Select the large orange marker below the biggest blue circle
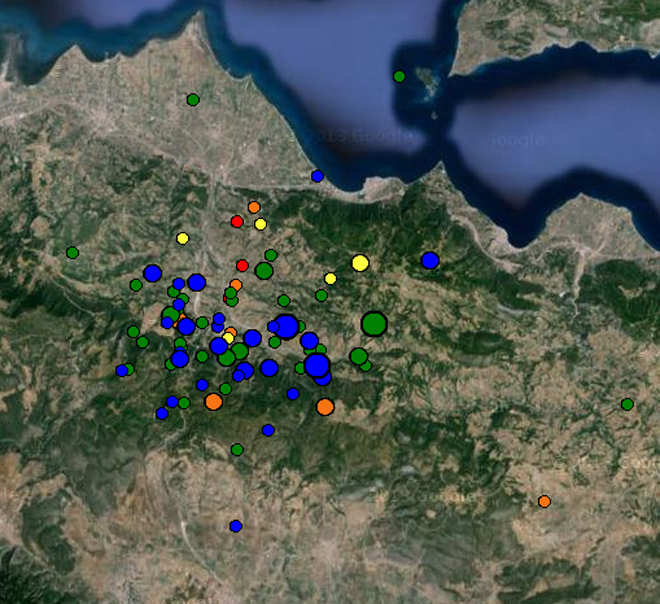Viewport: 660px width, 604px height. tap(325, 407)
